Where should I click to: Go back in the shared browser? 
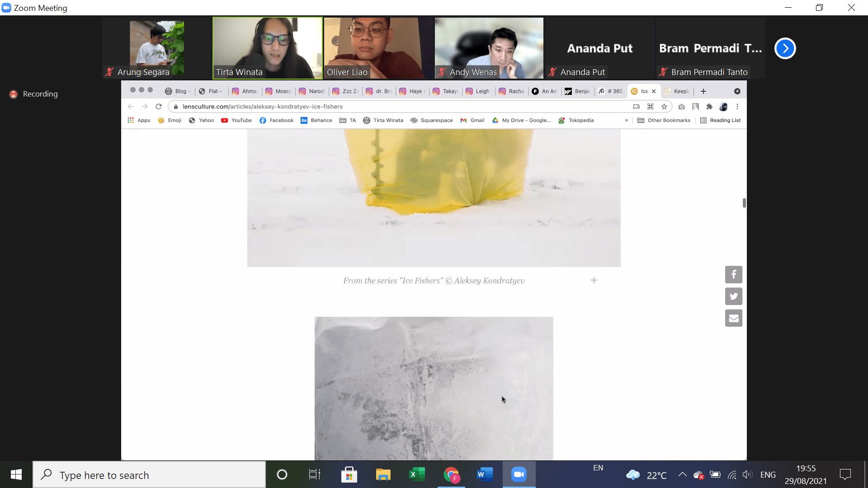(131, 107)
